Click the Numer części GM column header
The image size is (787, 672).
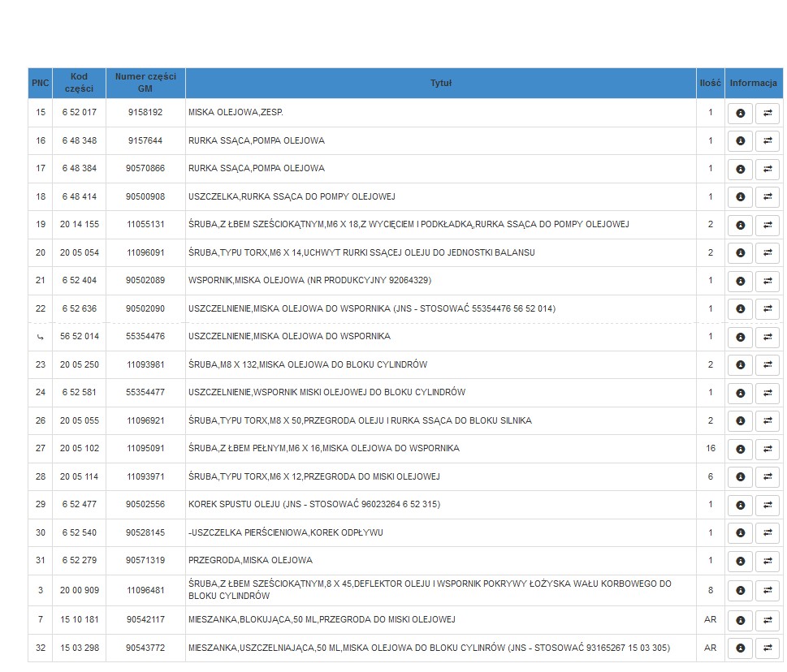(145, 83)
